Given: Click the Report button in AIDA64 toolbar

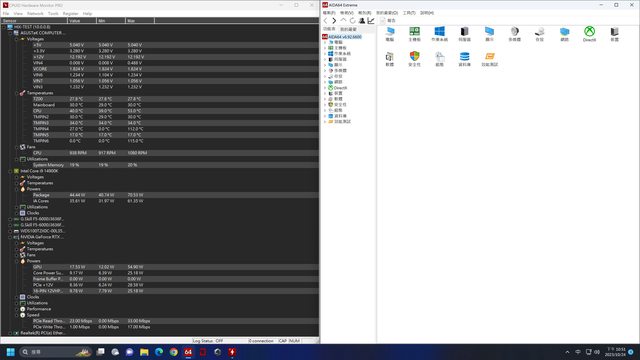Looking at the screenshot, I should [x=388, y=20].
